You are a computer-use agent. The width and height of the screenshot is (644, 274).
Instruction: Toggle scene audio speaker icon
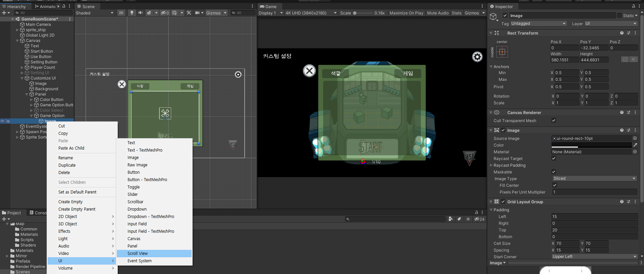click(x=140, y=13)
